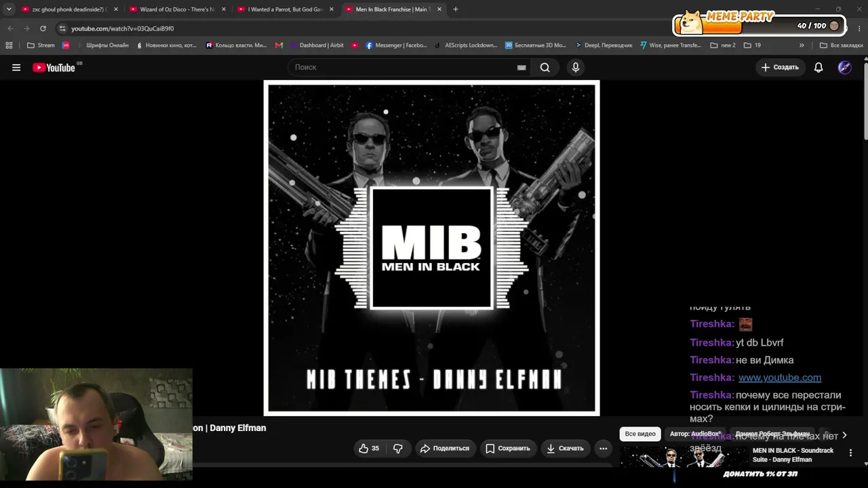
Task: Close the Wizard of Oz Disco tab
Action: click(x=224, y=9)
